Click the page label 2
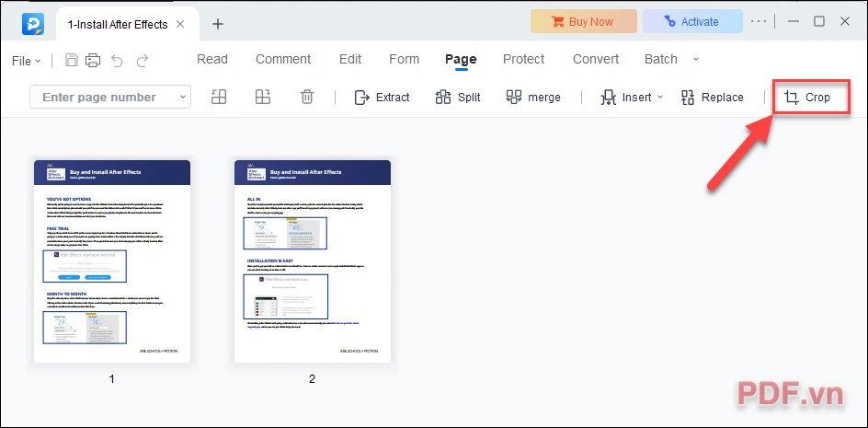Screen dimensions: 868x428 (313, 379)
